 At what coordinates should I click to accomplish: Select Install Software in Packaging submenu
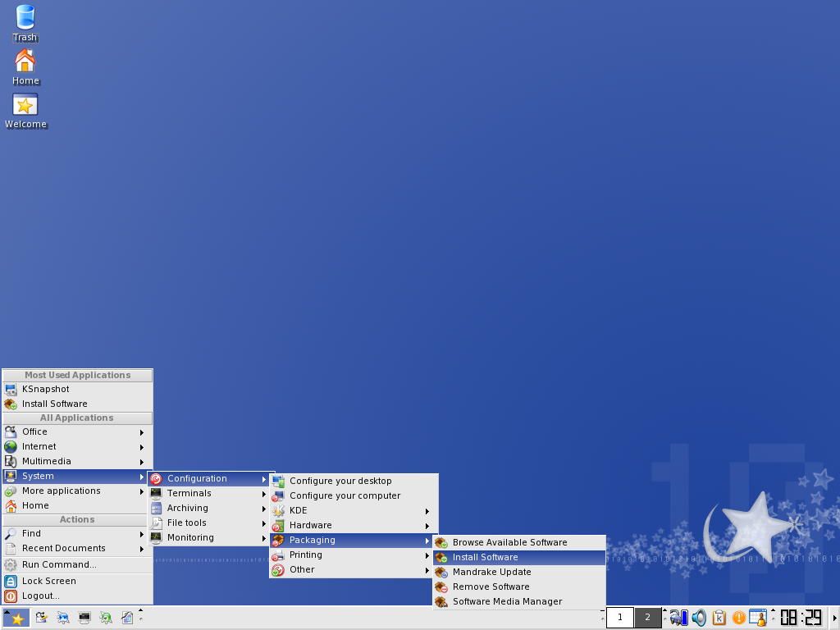point(519,558)
